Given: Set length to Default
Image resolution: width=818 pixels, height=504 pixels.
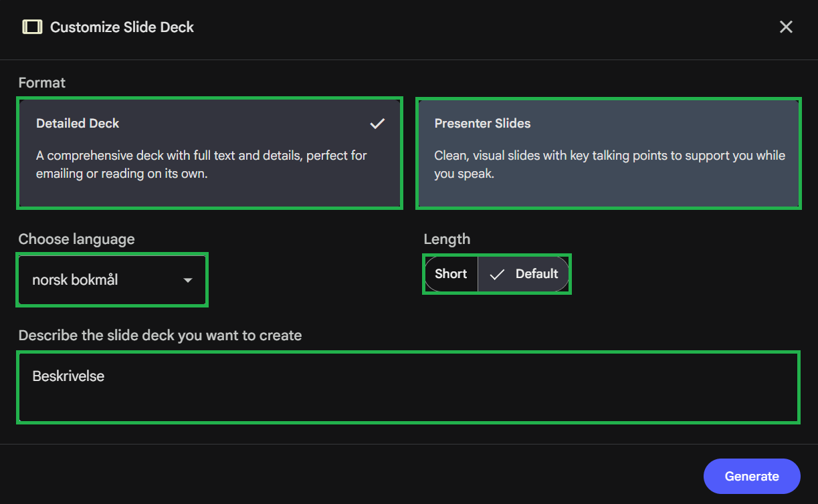Looking at the screenshot, I should point(536,274).
